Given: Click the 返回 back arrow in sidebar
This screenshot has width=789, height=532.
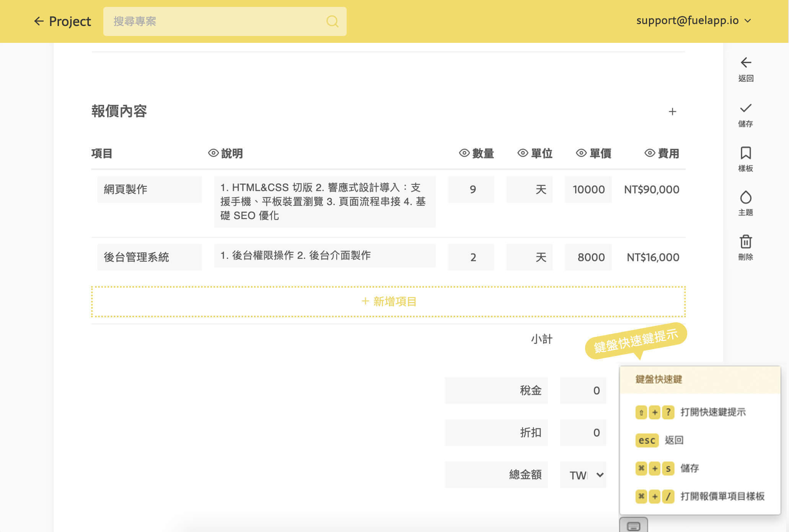Looking at the screenshot, I should [x=745, y=63].
